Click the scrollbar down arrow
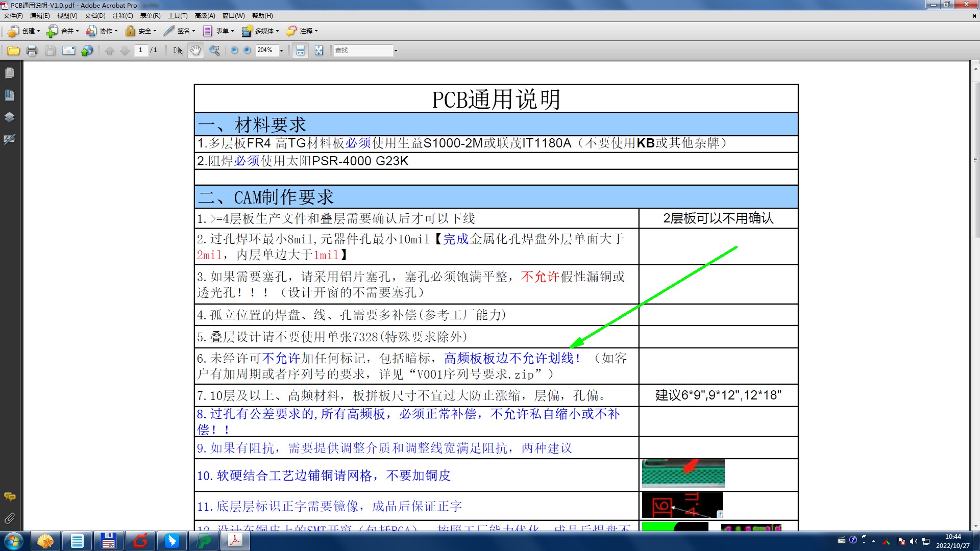The height and width of the screenshot is (551, 980). (975, 527)
